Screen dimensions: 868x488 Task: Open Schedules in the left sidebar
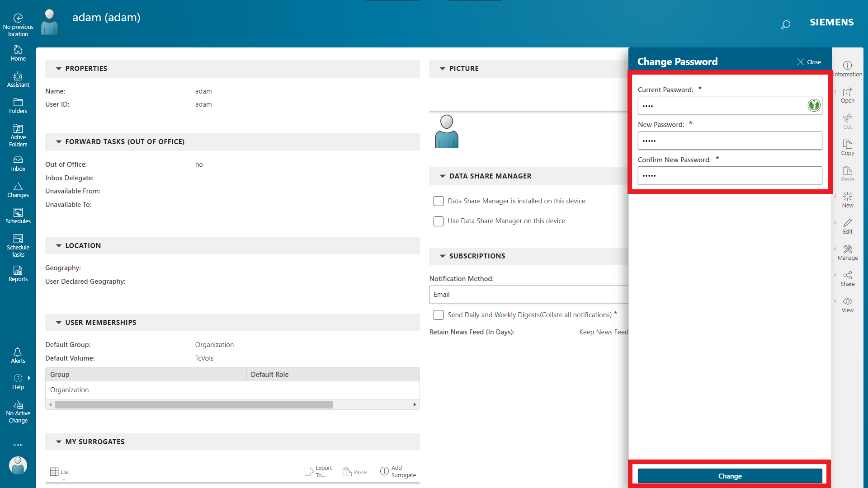(x=18, y=216)
